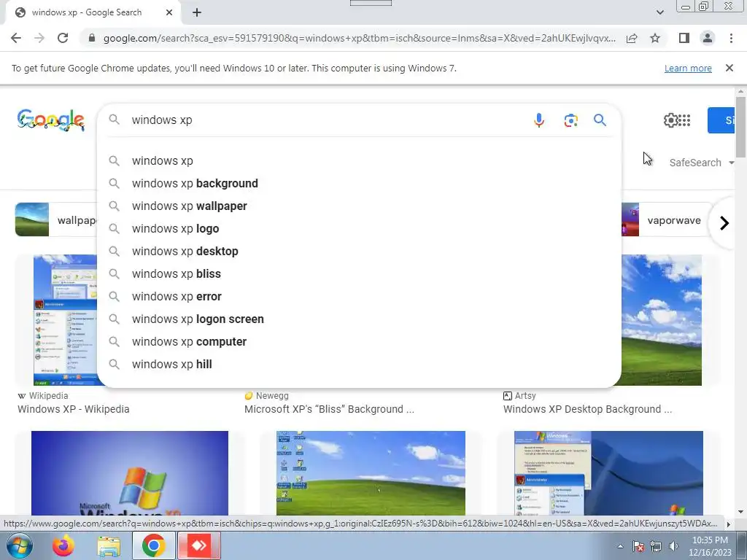Select the vaporwave filter chip

tap(667, 220)
